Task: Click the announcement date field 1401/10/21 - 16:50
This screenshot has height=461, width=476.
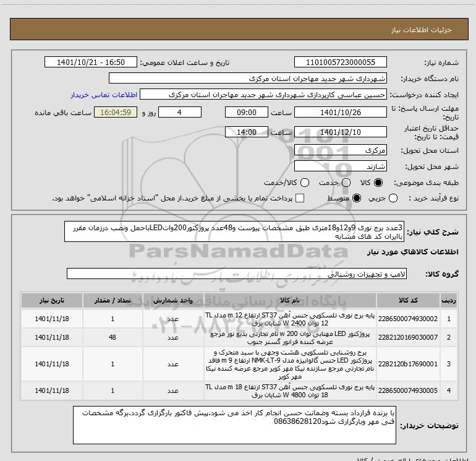Action: coord(91,62)
